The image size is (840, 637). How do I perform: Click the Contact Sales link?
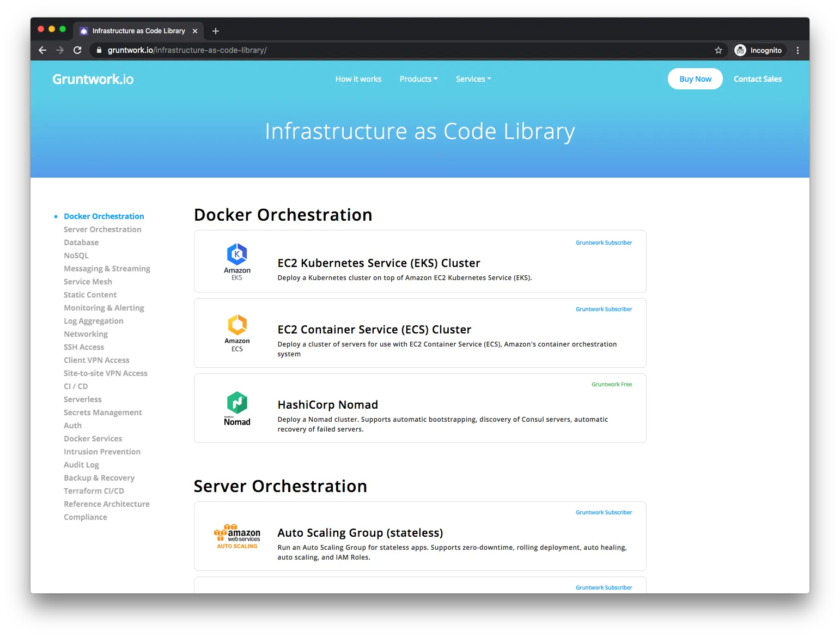pos(758,79)
